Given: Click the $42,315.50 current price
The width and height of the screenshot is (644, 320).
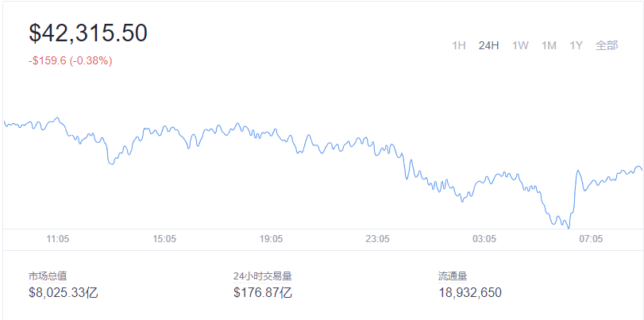Looking at the screenshot, I should (88, 33).
